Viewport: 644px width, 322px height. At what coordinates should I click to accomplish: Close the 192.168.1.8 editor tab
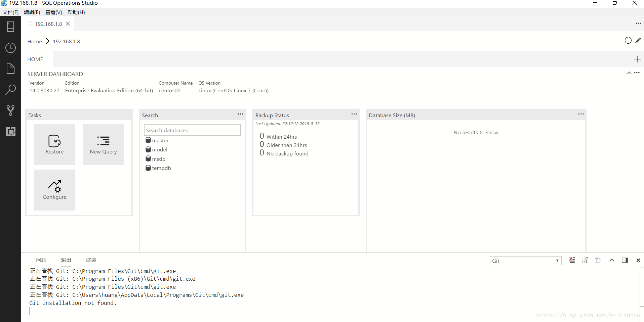point(68,24)
